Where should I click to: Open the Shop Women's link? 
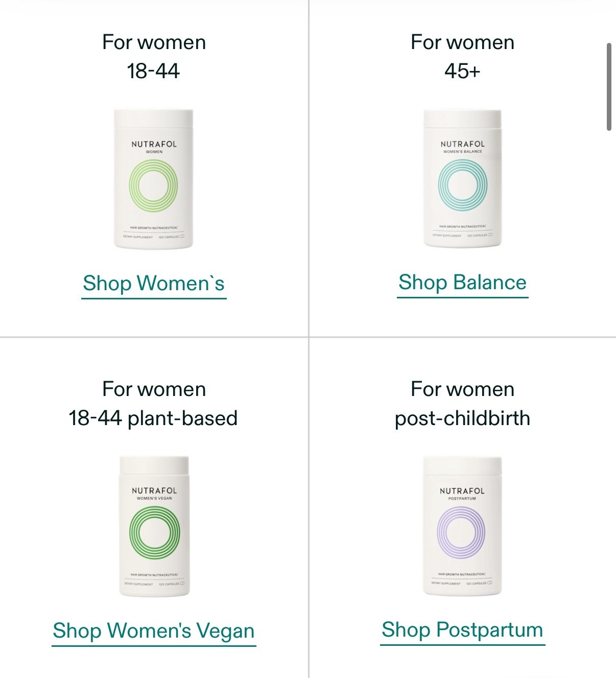(154, 284)
